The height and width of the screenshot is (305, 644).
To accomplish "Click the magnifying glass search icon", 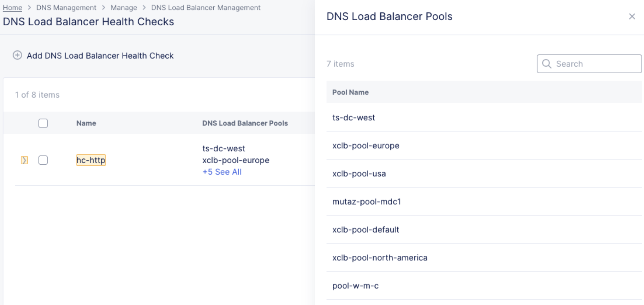I will (547, 64).
